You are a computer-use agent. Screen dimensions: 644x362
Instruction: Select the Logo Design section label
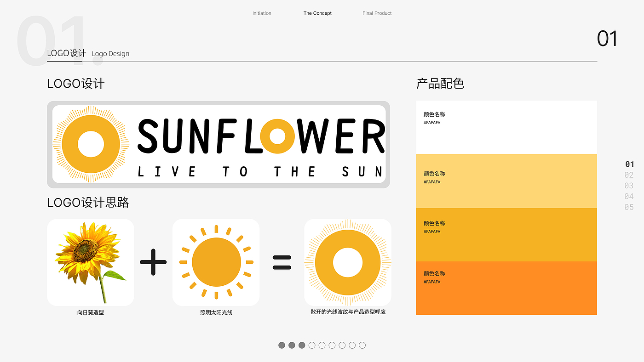pyautogui.click(x=110, y=54)
